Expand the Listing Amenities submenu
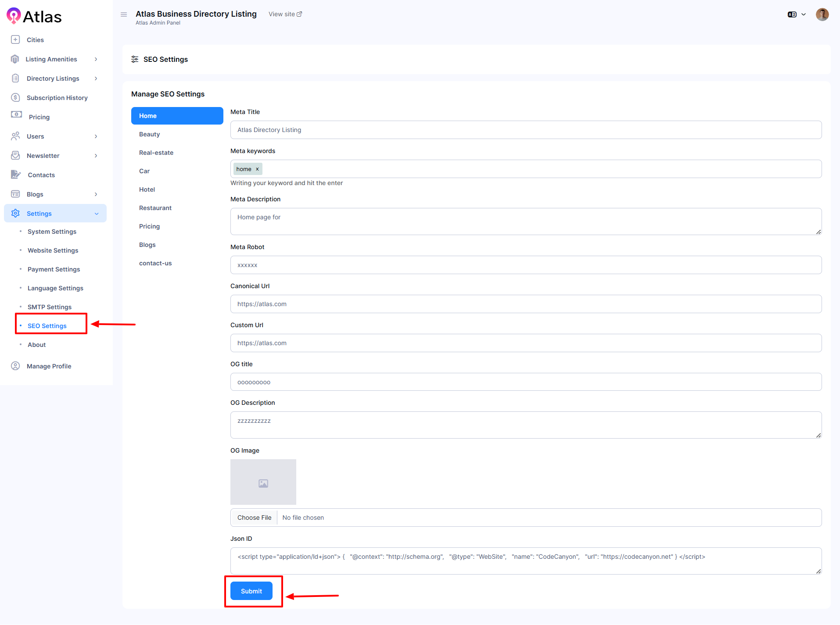Image resolution: width=840 pixels, height=625 pixels. [x=96, y=59]
